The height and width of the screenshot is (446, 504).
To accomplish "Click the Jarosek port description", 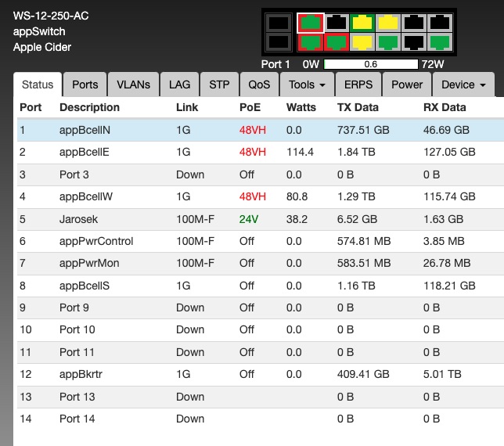I will click(79, 220).
